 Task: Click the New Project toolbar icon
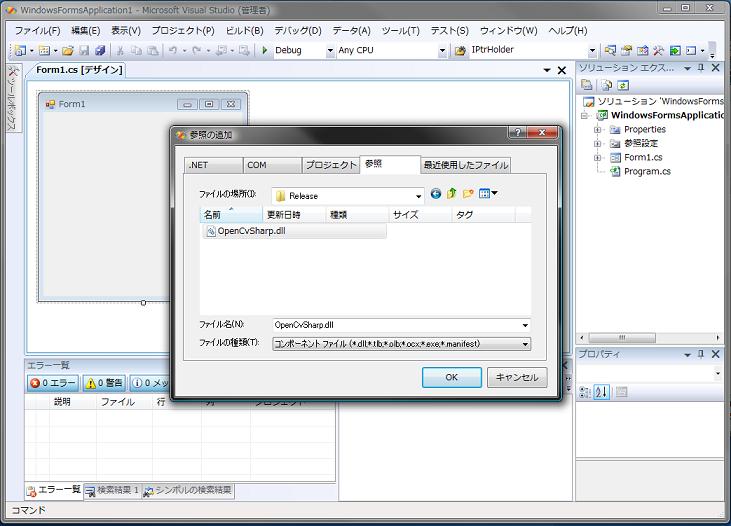20,50
